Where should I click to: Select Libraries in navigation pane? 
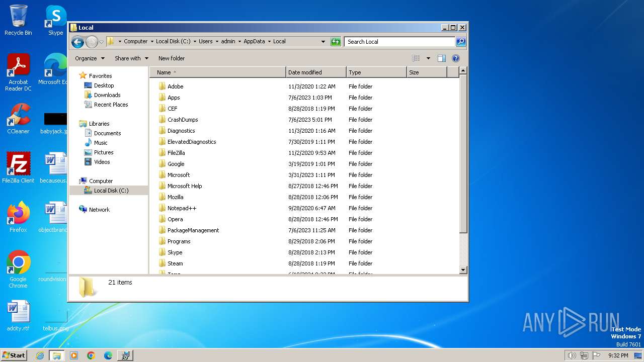[99, 124]
